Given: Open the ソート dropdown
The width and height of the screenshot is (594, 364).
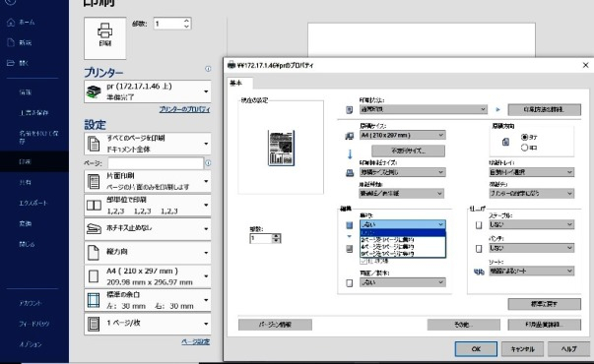Looking at the screenshot, I should [x=532, y=271].
